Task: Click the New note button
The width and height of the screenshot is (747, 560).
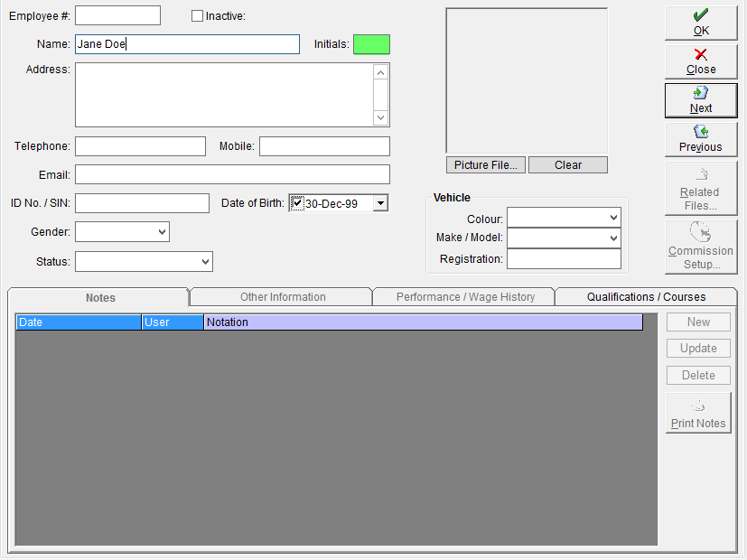Action: tap(698, 322)
